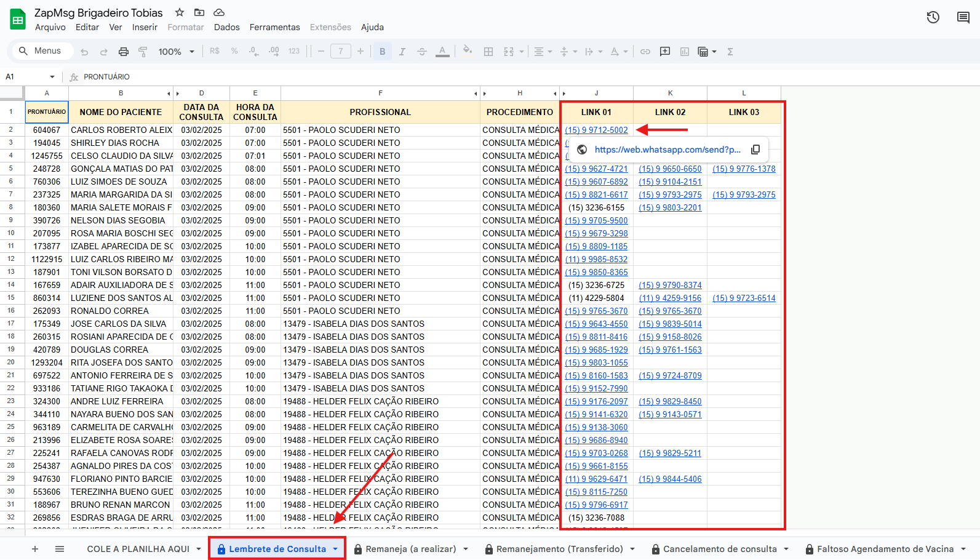
Task: Open the fill color paint bucket
Action: coord(468,51)
